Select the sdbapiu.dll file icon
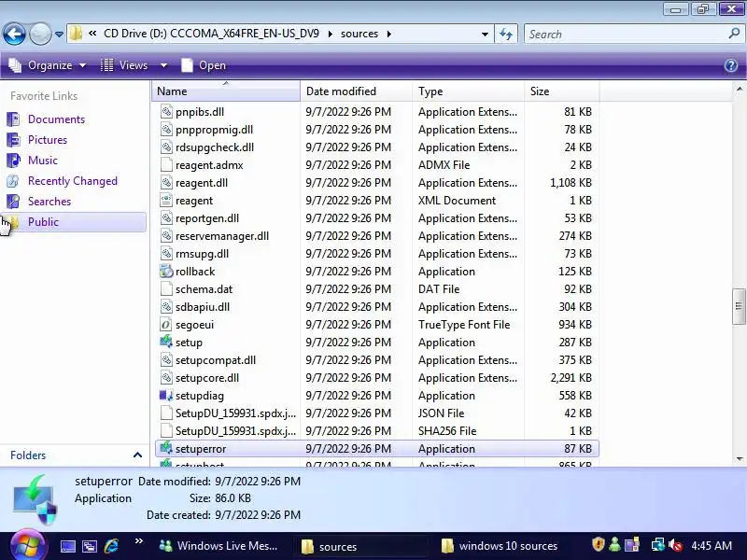The width and height of the screenshot is (747, 560). 166,307
